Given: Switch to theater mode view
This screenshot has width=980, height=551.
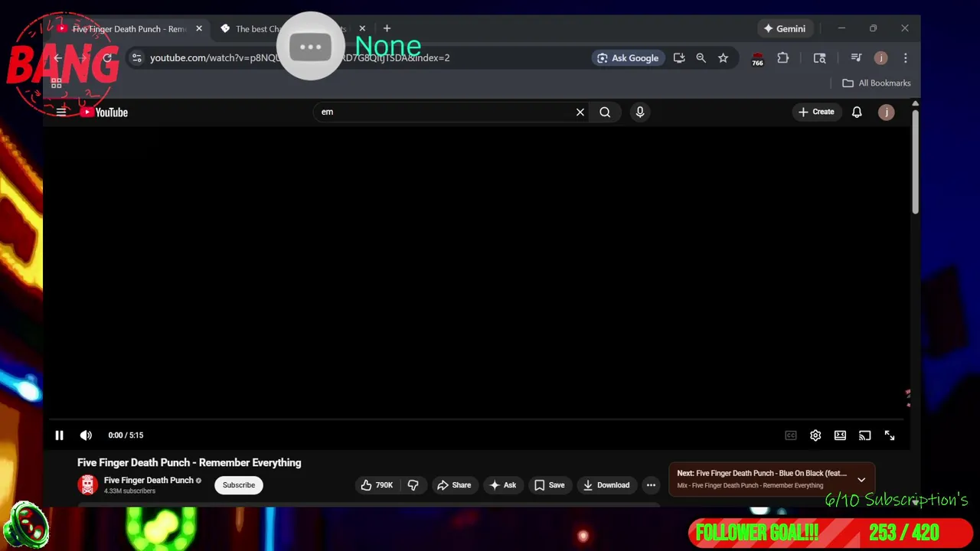Looking at the screenshot, I should coord(840,435).
